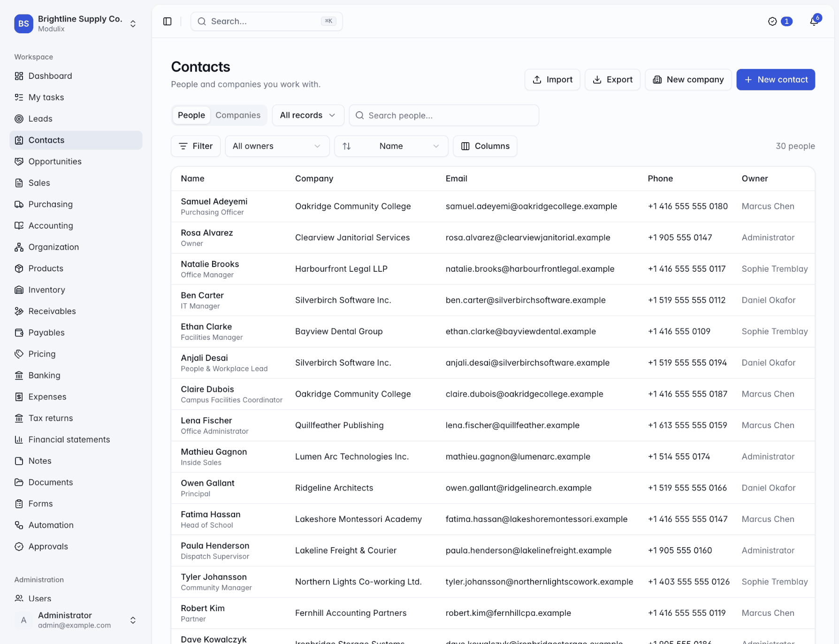
Task: Expand the All records dropdown
Action: [308, 115]
